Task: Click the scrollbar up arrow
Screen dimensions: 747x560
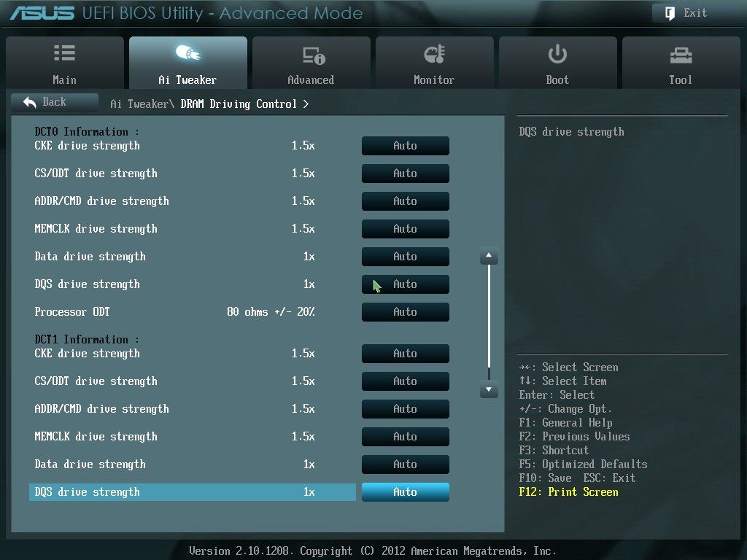Action: point(489,256)
